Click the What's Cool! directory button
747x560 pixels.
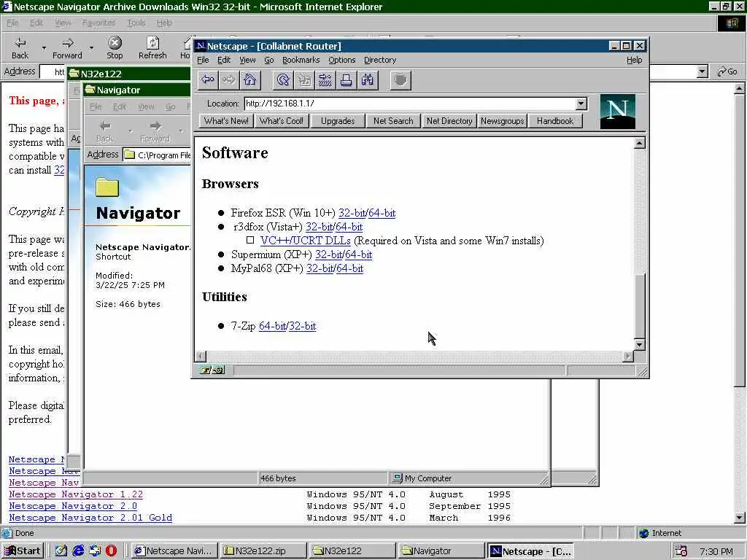click(x=281, y=121)
